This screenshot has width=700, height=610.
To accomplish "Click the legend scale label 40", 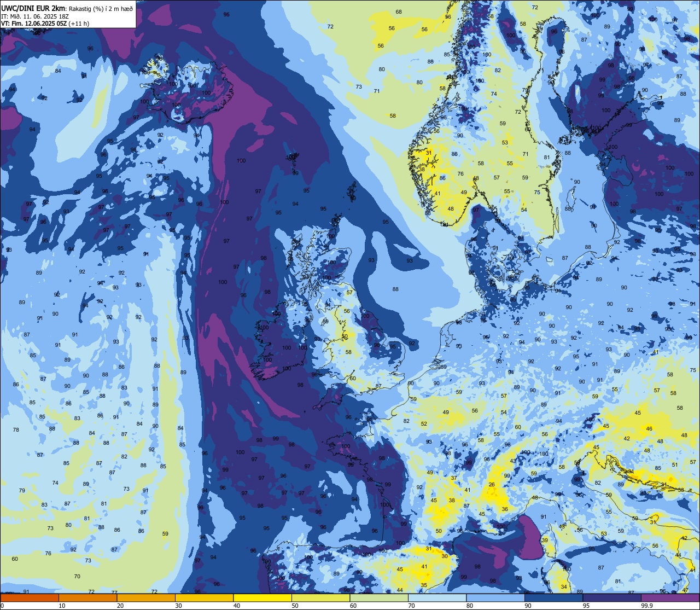I will [237, 606].
